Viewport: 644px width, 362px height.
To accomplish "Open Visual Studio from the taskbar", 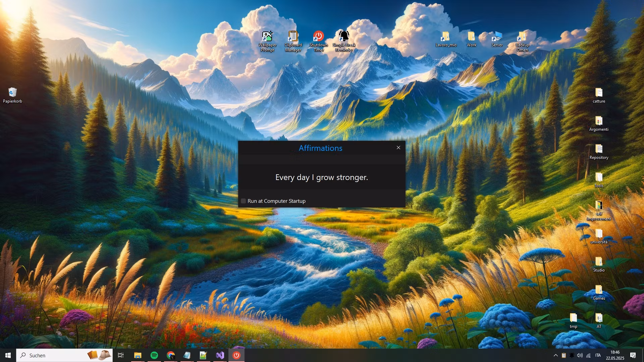I will (220, 355).
